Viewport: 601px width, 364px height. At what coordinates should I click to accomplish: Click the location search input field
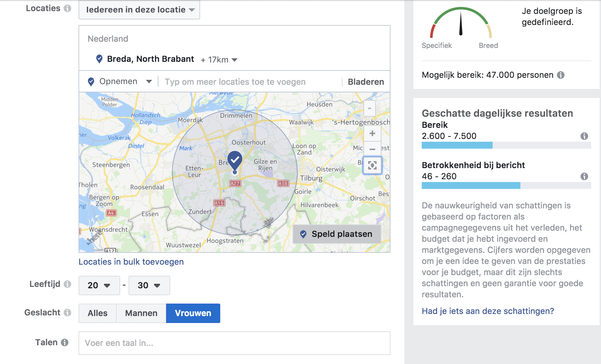coord(250,82)
